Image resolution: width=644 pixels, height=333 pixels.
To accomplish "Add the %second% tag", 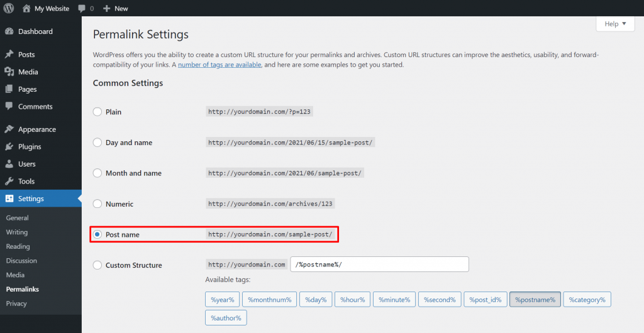I will pyautogui.click(x=440, y=299).
